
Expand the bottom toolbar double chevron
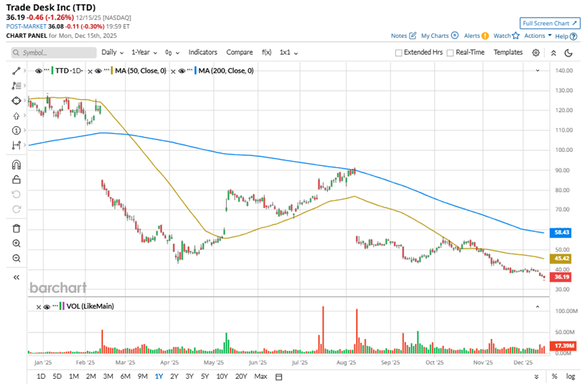pyautogui.click(x=537, y=377)
